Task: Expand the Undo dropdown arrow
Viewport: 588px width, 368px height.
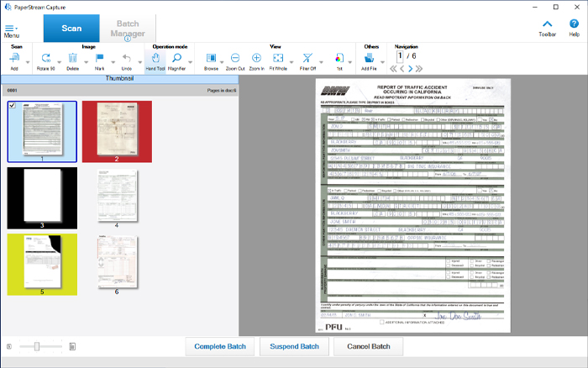Action: click(140, 62)
